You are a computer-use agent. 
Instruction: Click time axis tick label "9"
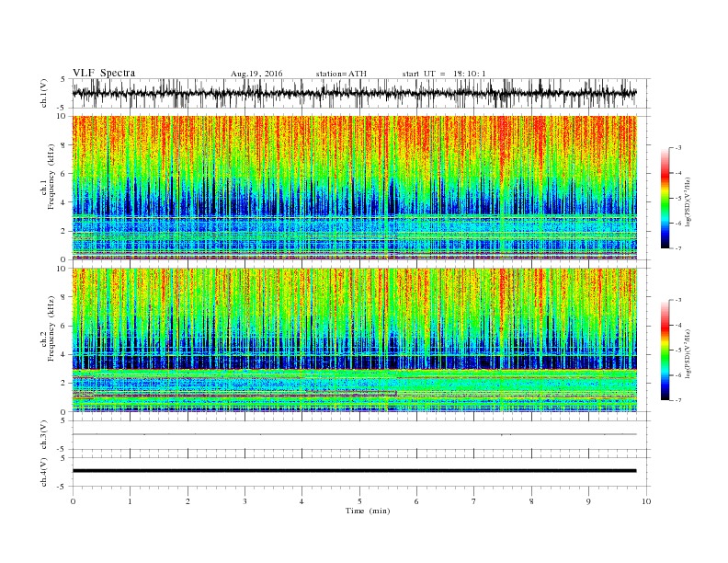[x=588, y=501]
